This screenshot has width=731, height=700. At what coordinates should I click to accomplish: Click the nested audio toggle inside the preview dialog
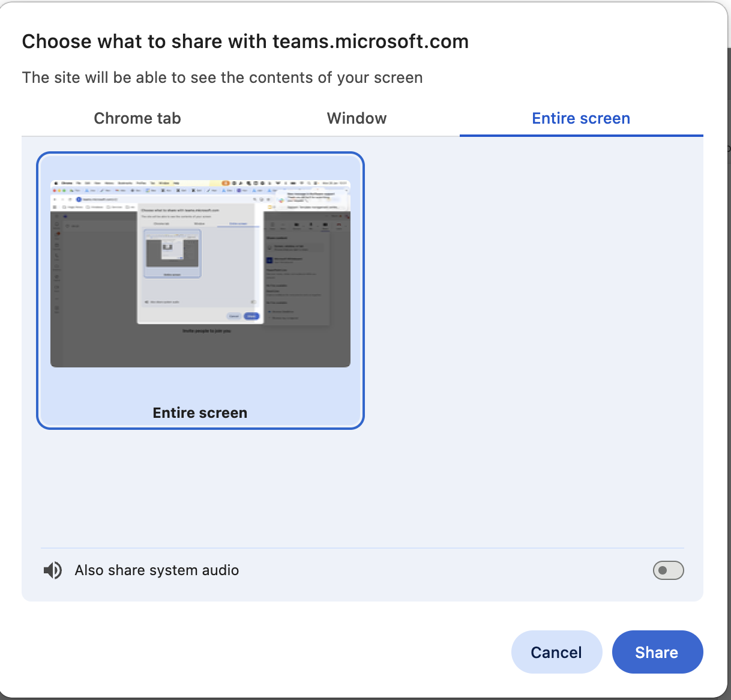pos(254,302)
